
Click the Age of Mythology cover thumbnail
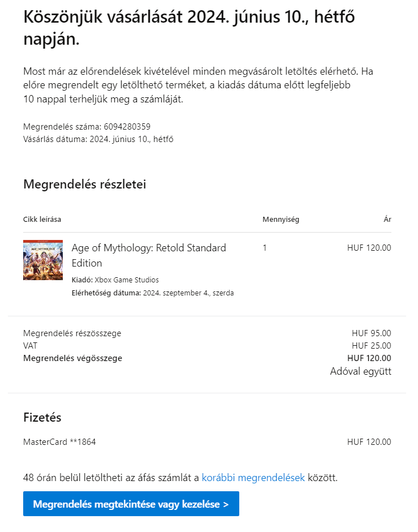pos(43,260)
